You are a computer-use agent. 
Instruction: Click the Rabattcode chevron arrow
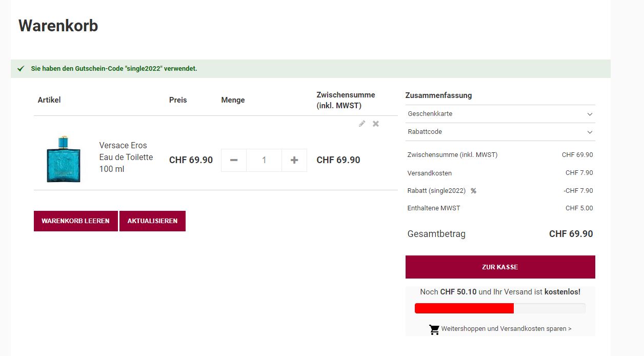pyautogui.click(x=590, y=132)
